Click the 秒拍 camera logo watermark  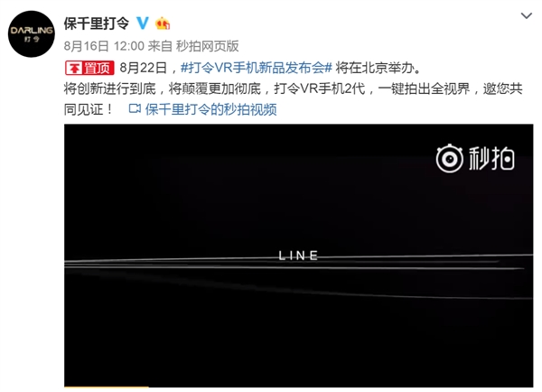pyautogui.click(x=449, y=159)
